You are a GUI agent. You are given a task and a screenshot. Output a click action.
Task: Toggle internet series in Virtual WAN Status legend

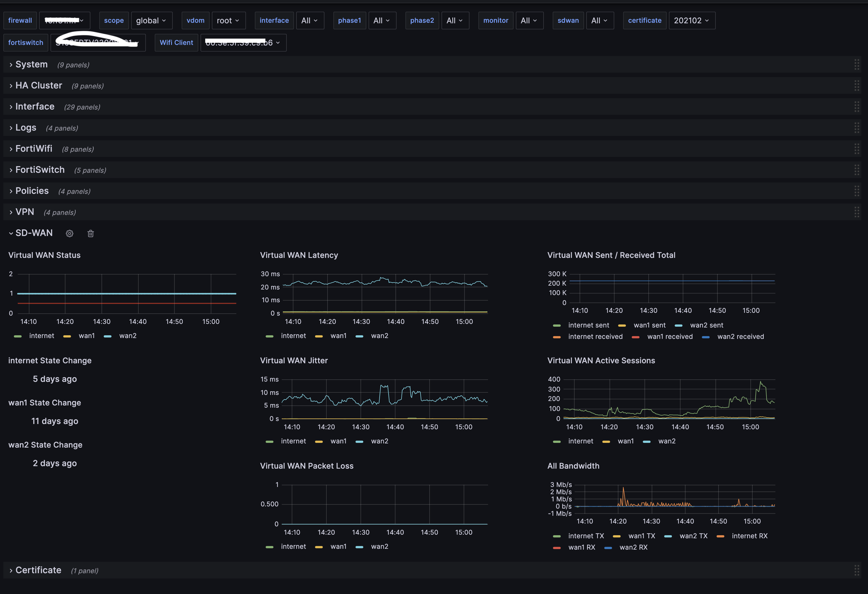point(41,336)
